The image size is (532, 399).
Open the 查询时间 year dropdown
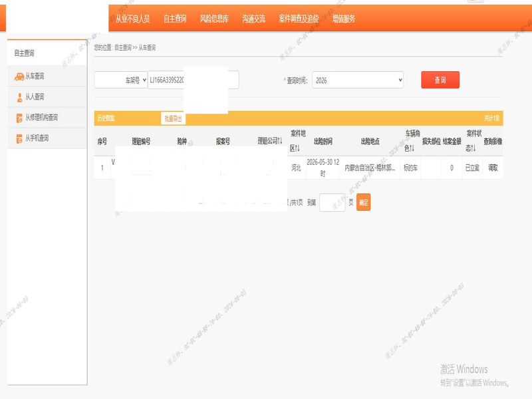coord(358,80)
